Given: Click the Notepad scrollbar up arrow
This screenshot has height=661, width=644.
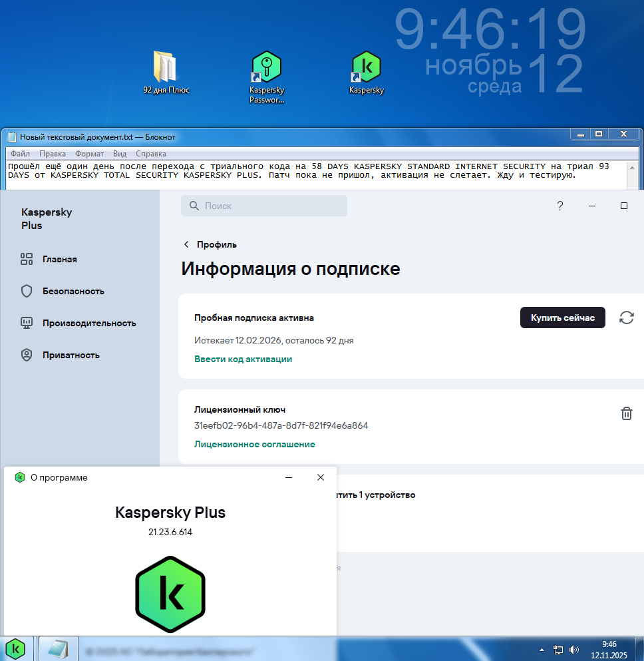Looking at the screenshot, I should pos(632,167).
